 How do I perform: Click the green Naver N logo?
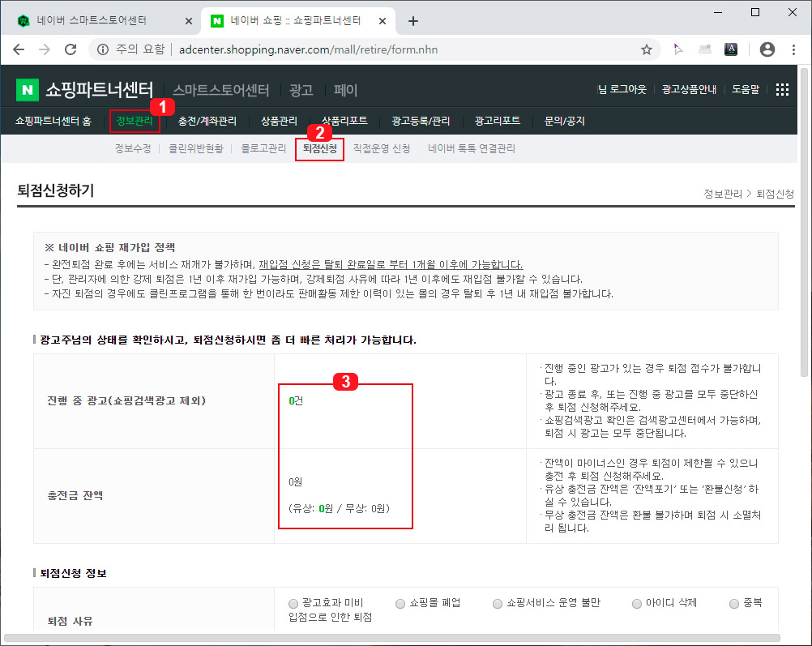tap(28, 90)
